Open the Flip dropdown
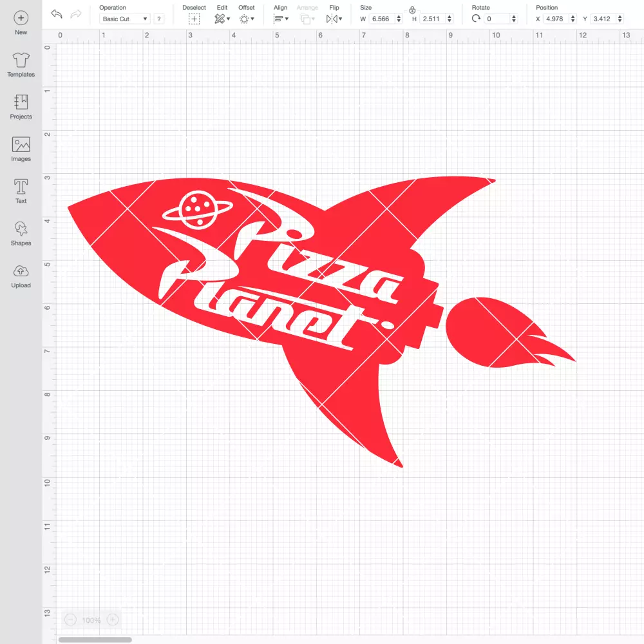The height and width of the screenshot is (644, 644). [334, 19]
